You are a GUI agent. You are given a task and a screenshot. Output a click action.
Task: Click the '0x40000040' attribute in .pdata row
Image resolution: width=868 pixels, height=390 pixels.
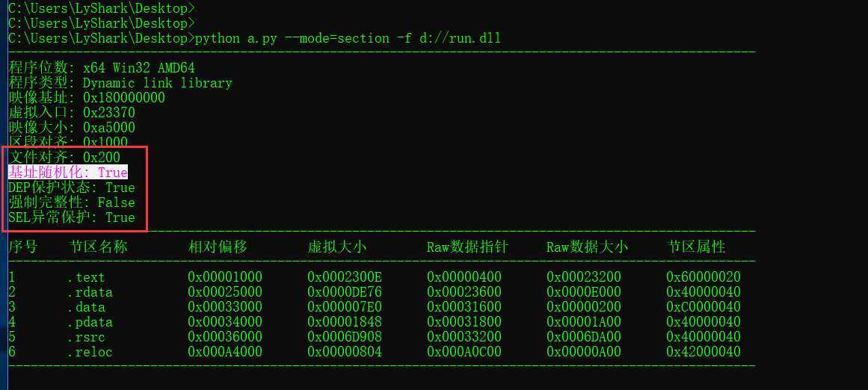(x=703, y=322)
